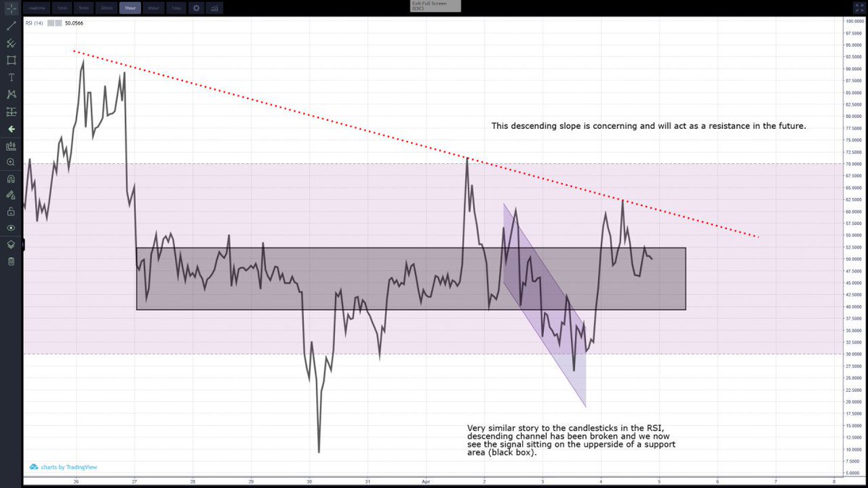Select the rectangle shapes tool
This screenshot has height=488, width=868.
[x=11, y=60]
